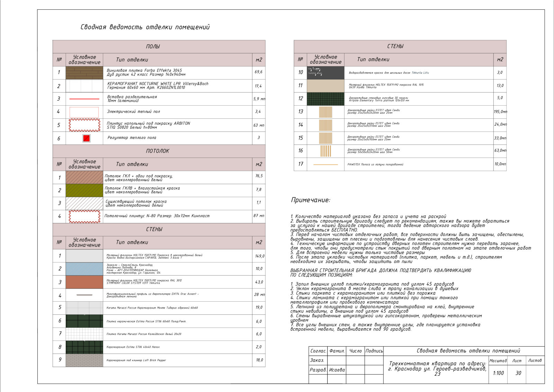Select the dark chalkboard paint swatch in row 10
Screen dimensions: 554x392
pos(325,73)
